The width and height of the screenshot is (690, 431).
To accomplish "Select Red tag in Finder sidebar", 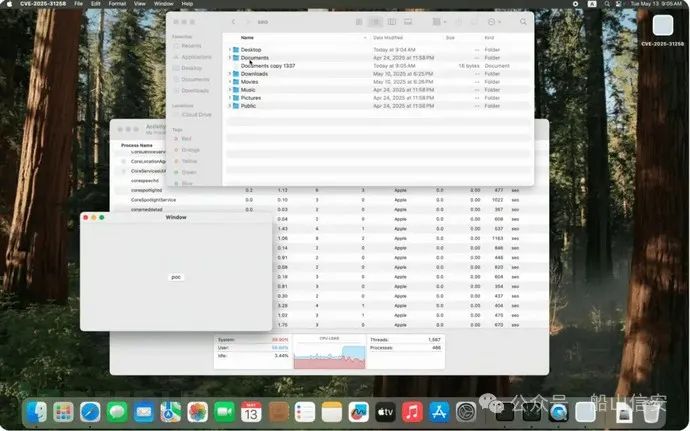I will tap(186, 139).
